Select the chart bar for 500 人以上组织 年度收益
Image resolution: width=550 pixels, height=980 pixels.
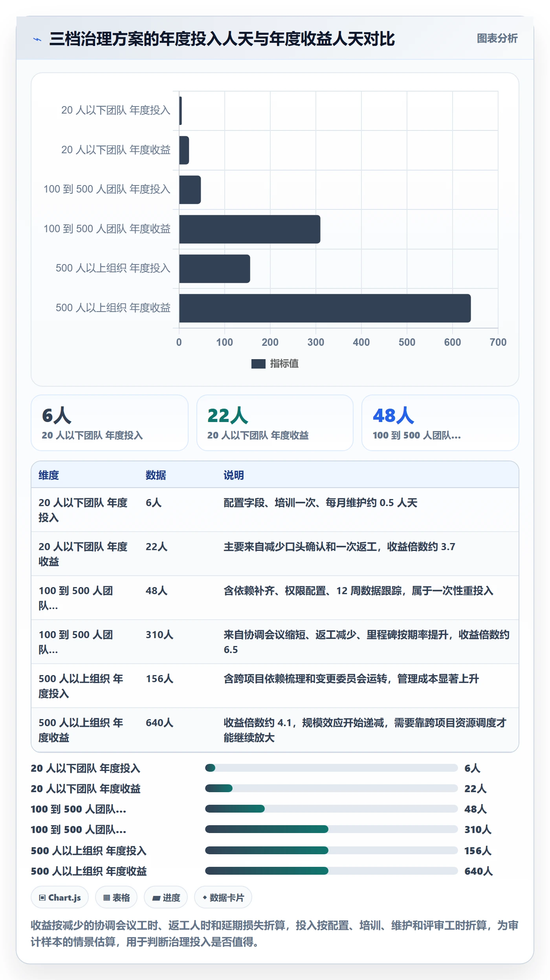[325, 308]
